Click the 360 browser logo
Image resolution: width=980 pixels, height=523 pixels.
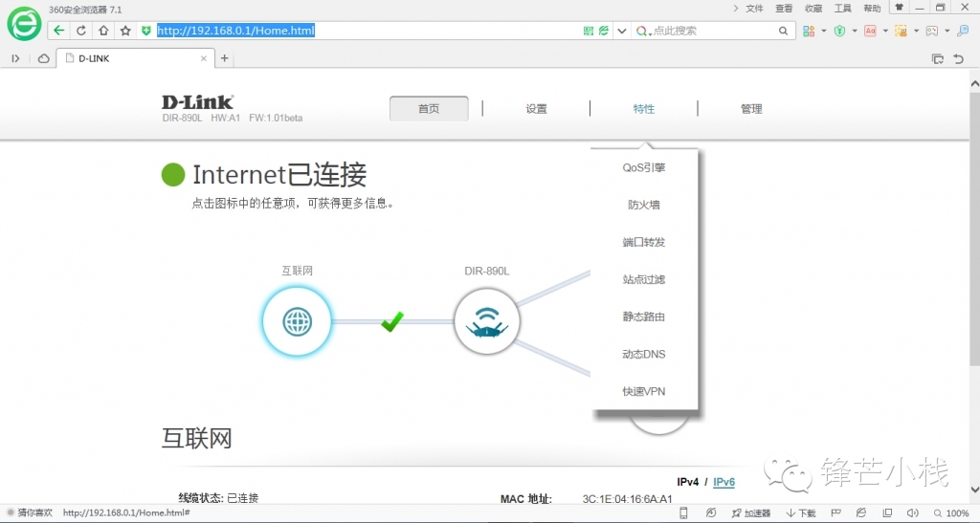coord(24,24)
